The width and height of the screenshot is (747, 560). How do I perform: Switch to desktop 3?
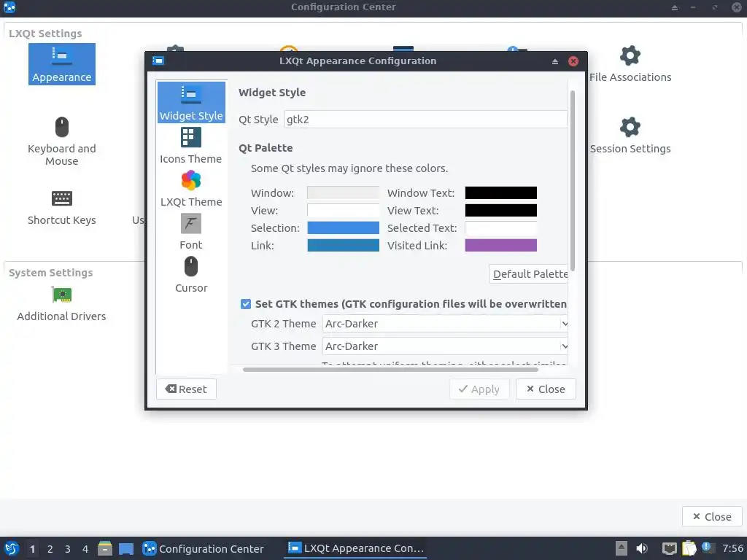(68, 549)
